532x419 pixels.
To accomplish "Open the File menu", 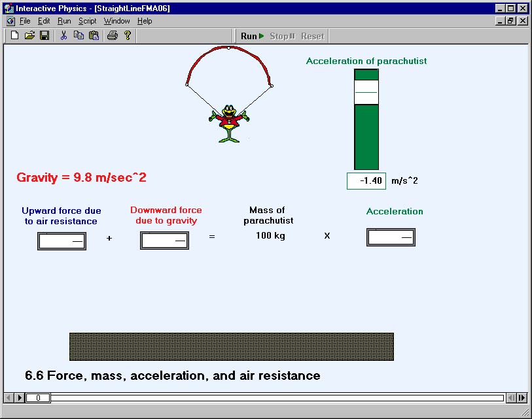I will tap(25, 21).
